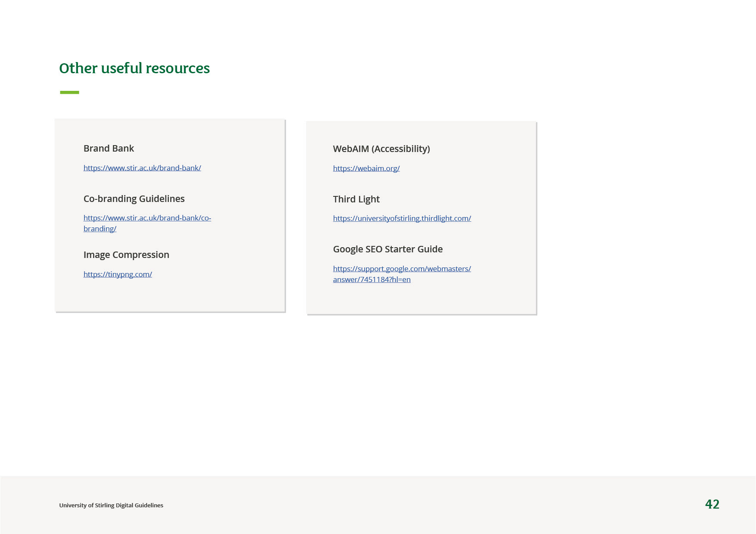
Task: Click the green accent line under the title
Action: coord(69,92)
